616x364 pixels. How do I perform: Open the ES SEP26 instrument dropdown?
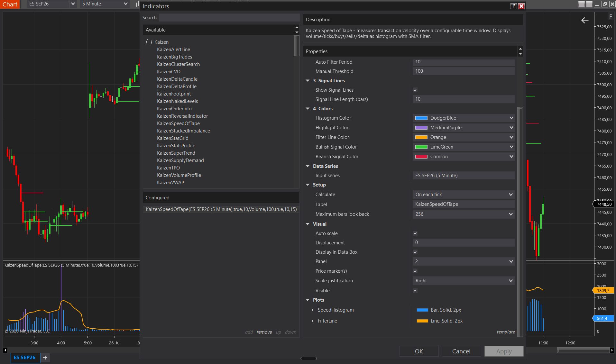73,4
